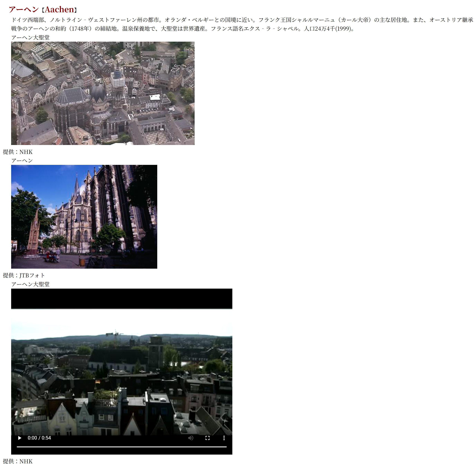Play the Aachen Cathedral video
The image size is (476, 468).
pos(20,438)
